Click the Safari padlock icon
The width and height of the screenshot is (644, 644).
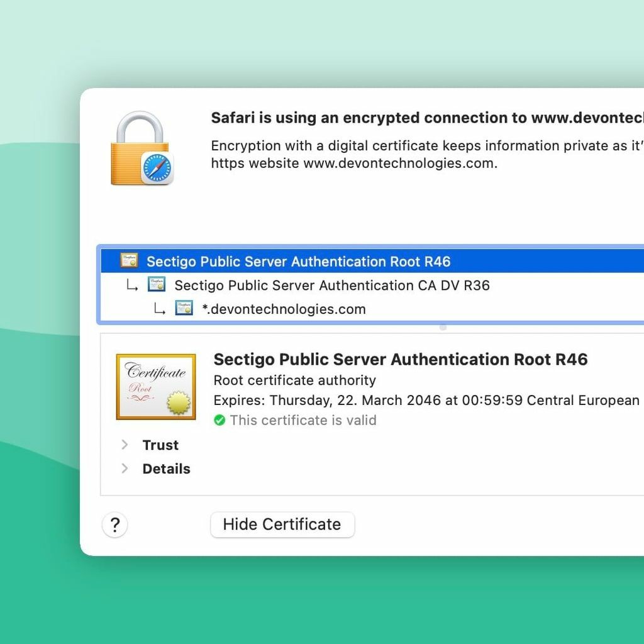coord(142,148)
